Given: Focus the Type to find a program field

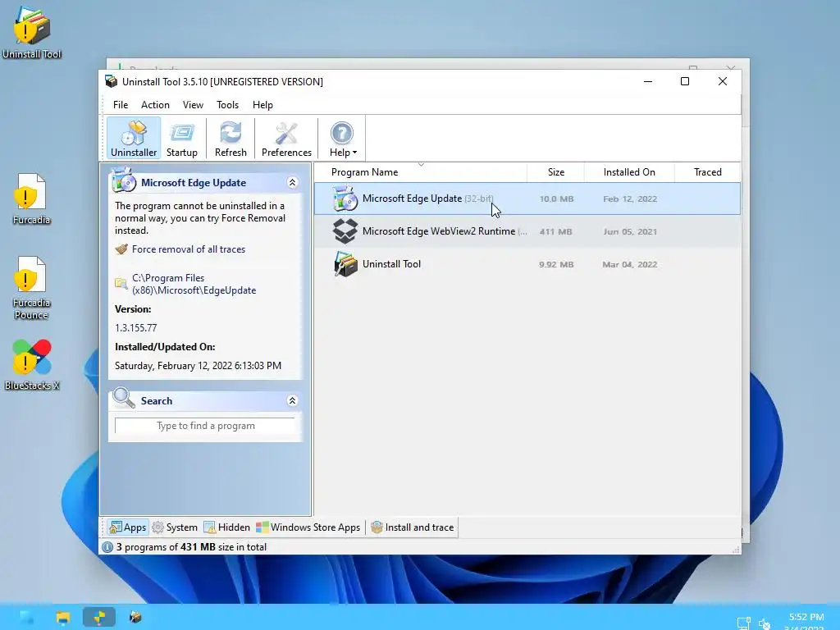Looking at the screenshot, I should 205,426.
